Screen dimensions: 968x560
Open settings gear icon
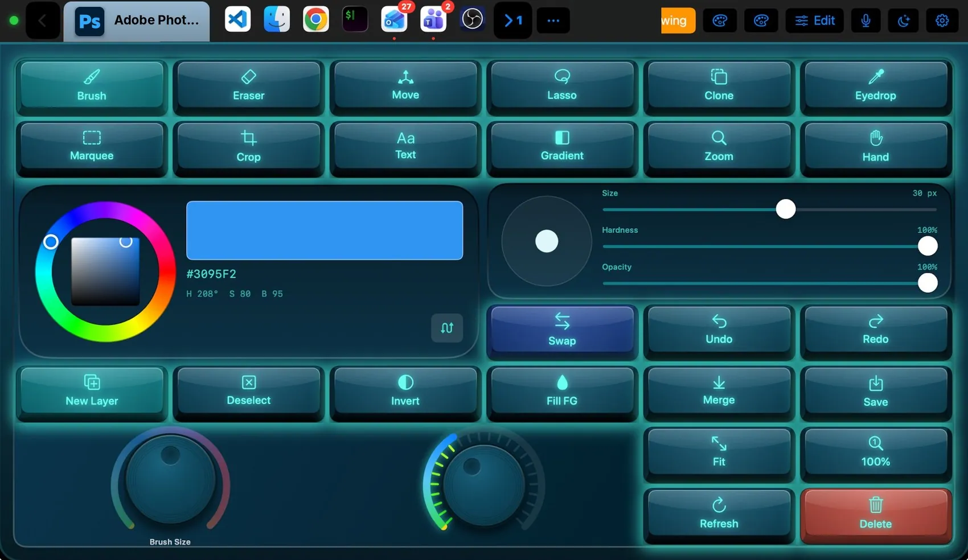942,21
